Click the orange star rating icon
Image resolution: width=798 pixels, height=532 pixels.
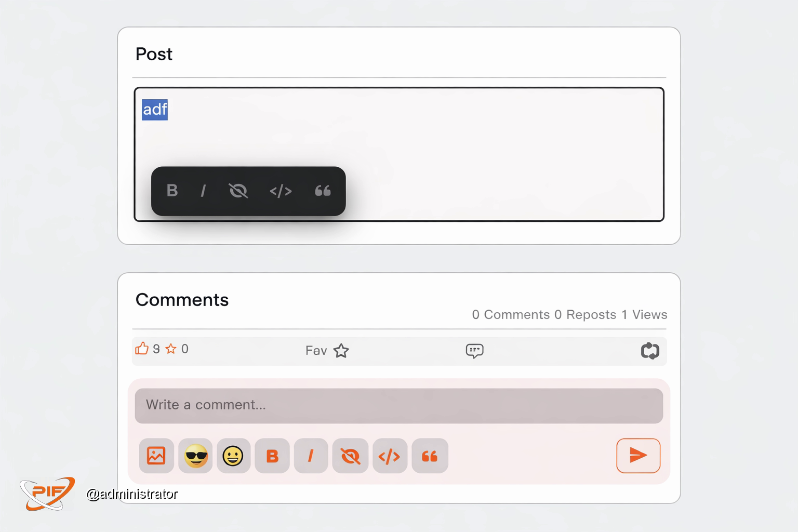pyautogui.click(x=171, y=349)
